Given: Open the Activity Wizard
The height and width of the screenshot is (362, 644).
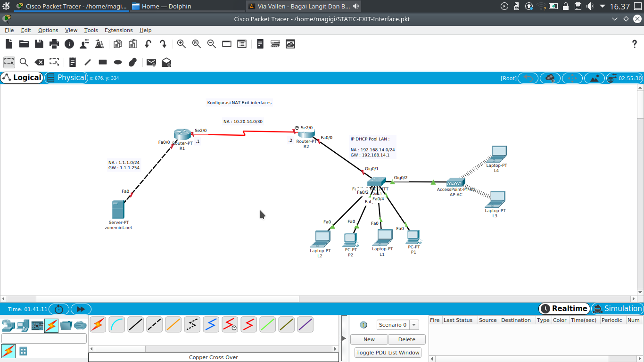Looking at the screenshot, I should [99, 43].
